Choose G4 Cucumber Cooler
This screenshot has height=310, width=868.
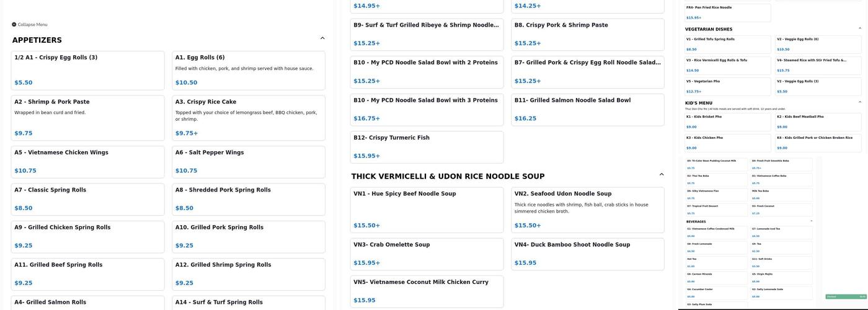pyautogui.click(x=717, y=293)
